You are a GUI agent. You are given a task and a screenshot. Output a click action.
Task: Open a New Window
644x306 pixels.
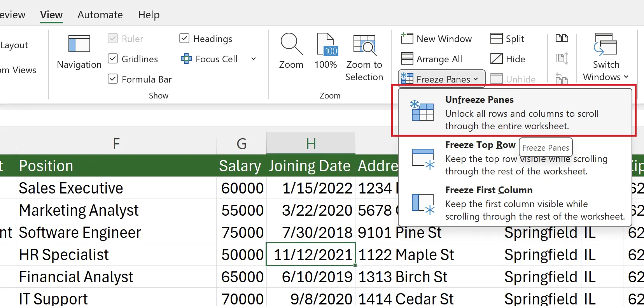pyautogui.click(x=436, y=39)
